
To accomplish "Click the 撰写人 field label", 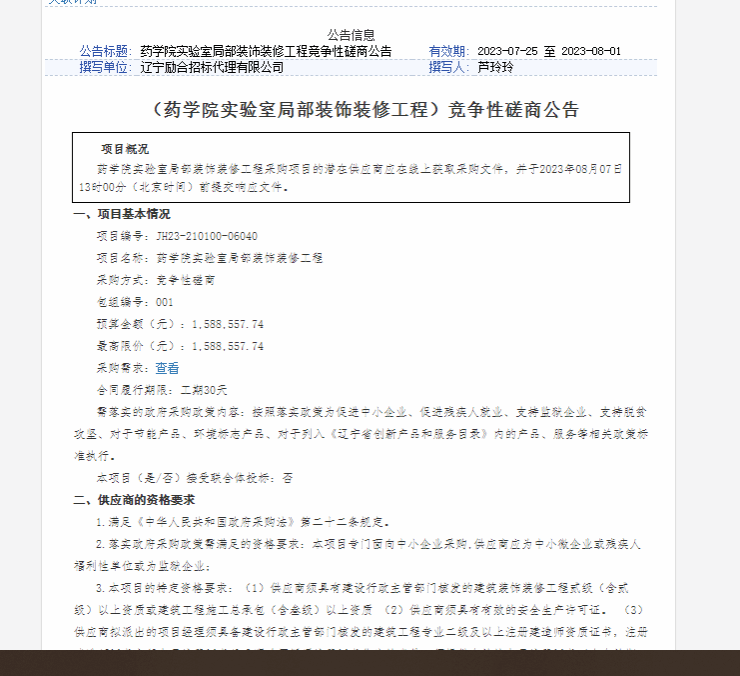I will point(448,67).
